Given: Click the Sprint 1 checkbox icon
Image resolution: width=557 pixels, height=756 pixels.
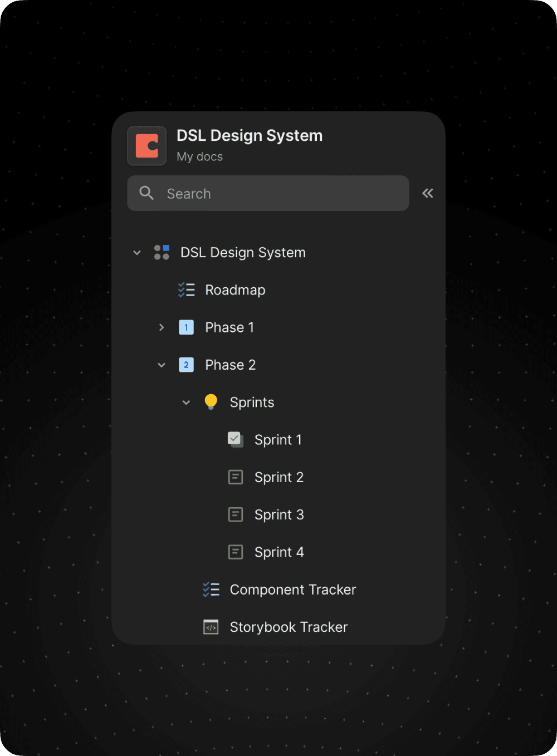Looking at the screenshot, I should click(x=236, y=439).
